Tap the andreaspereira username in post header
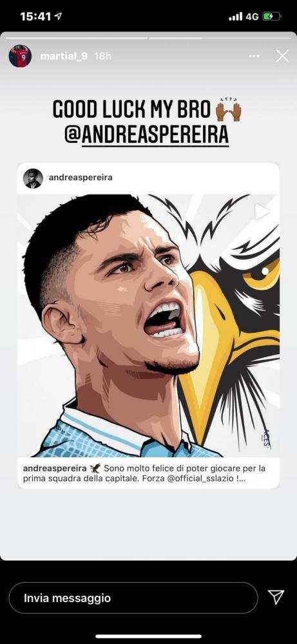This screenshot has width=297, height=644. point(81,178)
